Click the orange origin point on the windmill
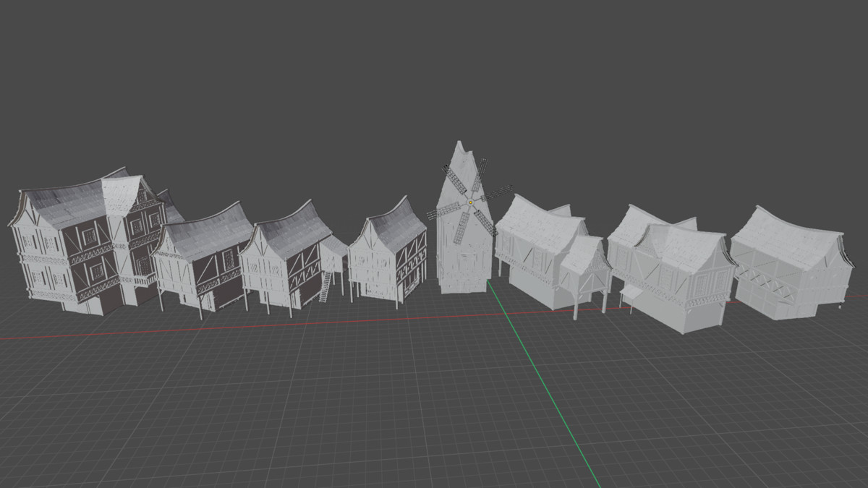The height and width of the screenshot is (488, 868). pos(471,202)
